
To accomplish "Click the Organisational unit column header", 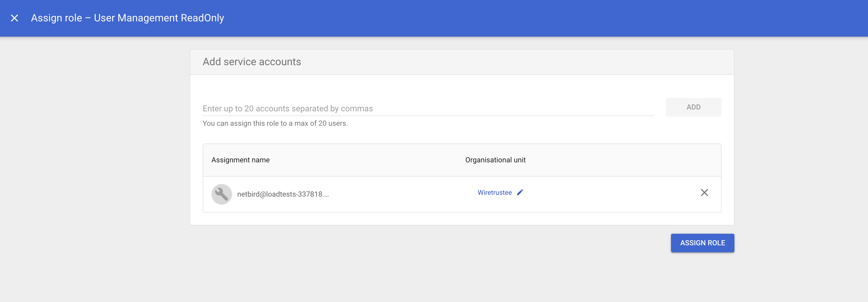I will [495, 160].
